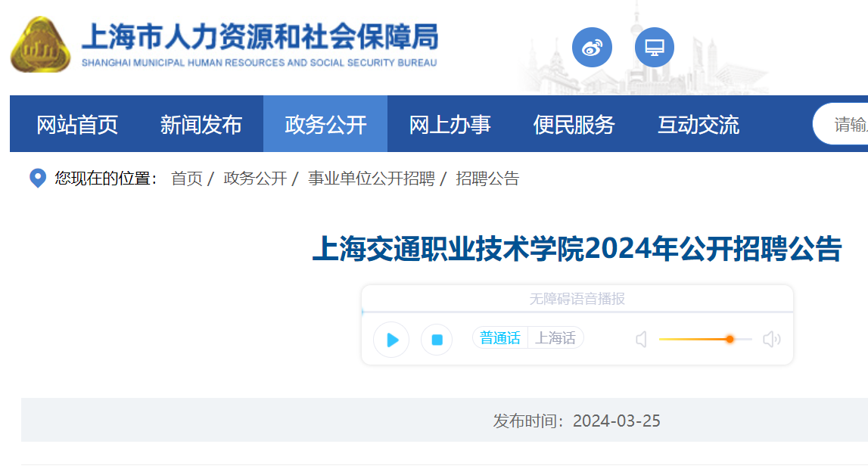Go to 新闻发布 section
Image resolution: width=868 pixels, height=472 pixels.
coord(201,125)
